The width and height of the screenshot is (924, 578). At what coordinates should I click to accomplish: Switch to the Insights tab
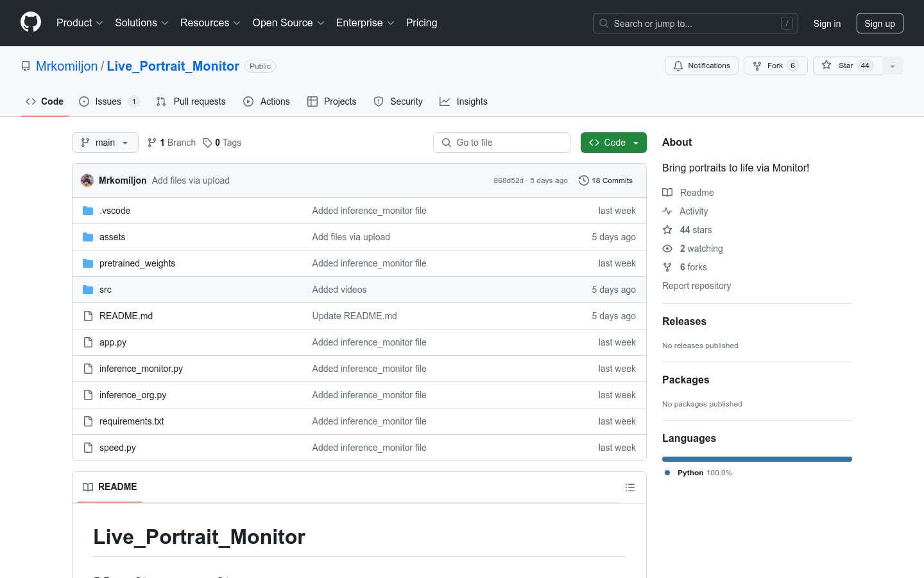click(463, 101)
